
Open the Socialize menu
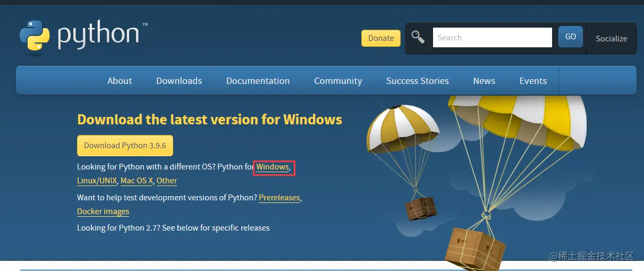611,38
